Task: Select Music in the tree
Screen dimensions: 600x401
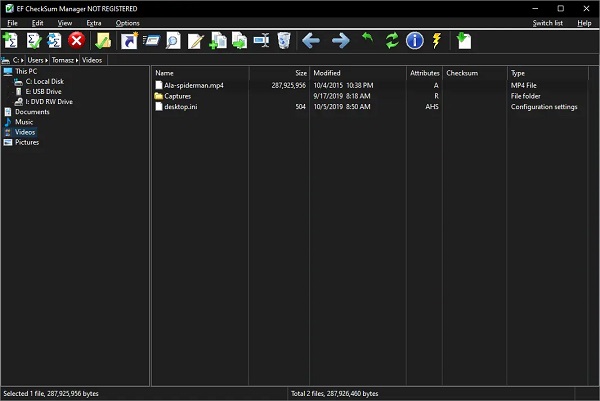Action: 24,122
